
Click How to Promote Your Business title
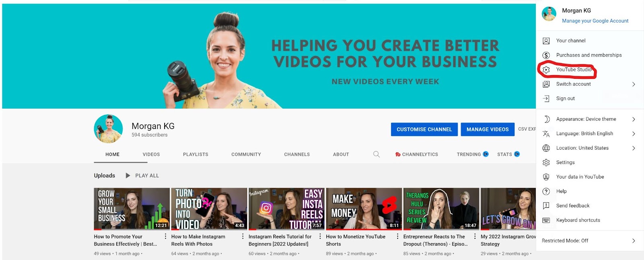pos(126,240)
